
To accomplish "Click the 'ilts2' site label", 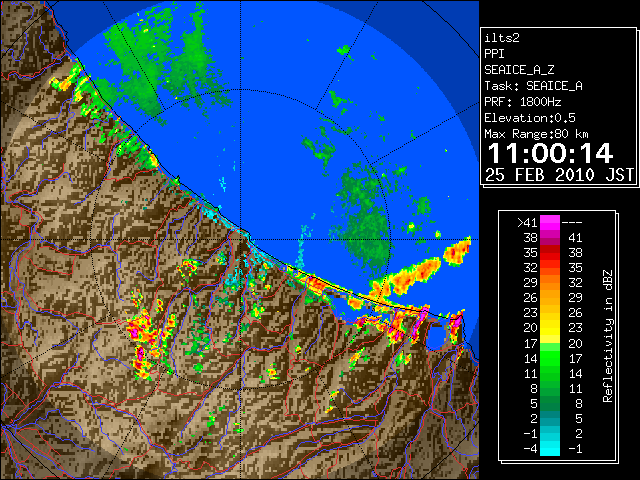I will point(502,38).
